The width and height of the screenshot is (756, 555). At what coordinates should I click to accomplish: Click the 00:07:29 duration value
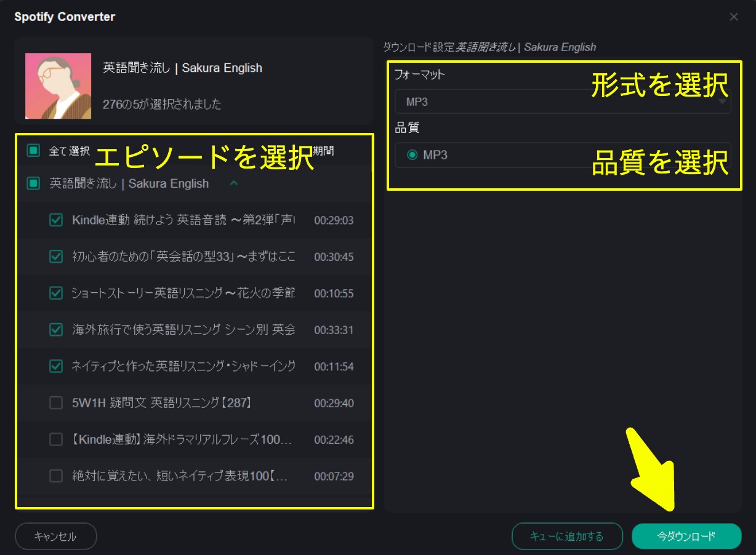[x=334, y=476]
